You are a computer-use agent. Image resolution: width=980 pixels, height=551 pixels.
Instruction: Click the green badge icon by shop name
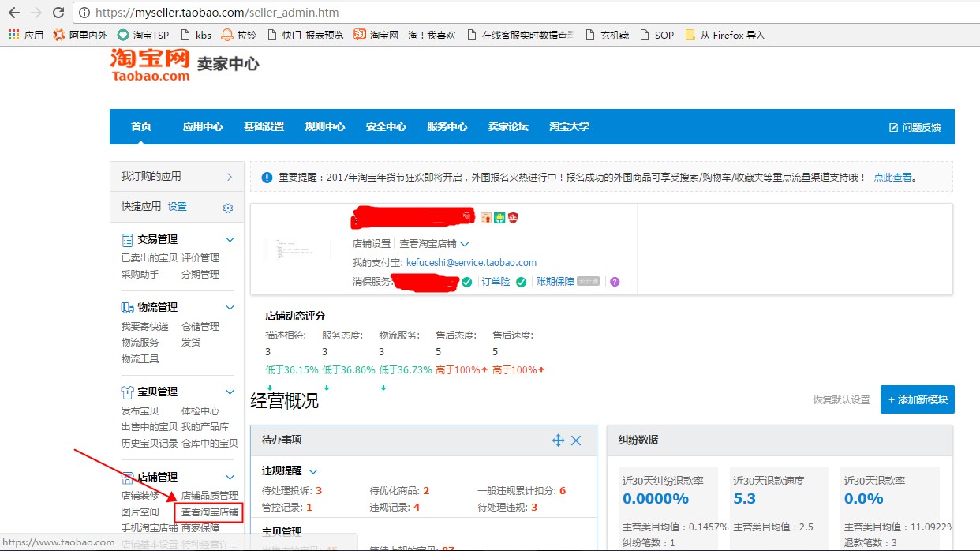(499, 217)
